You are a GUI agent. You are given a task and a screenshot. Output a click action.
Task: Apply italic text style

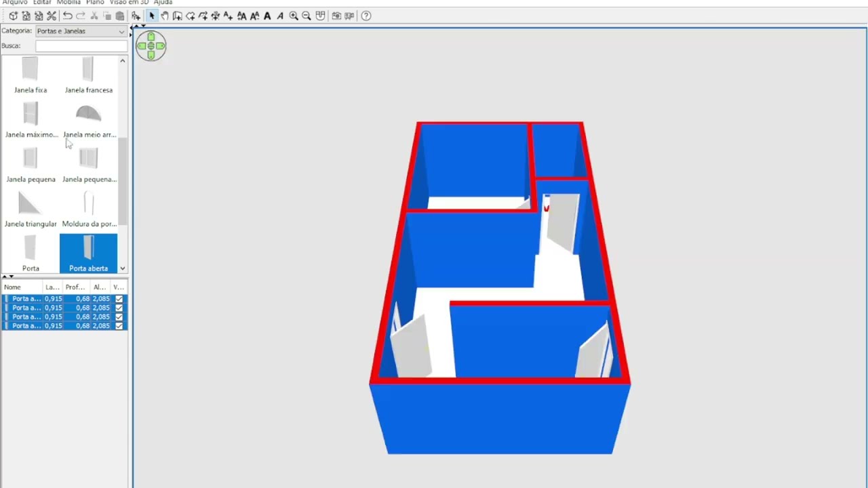point(280,16)
